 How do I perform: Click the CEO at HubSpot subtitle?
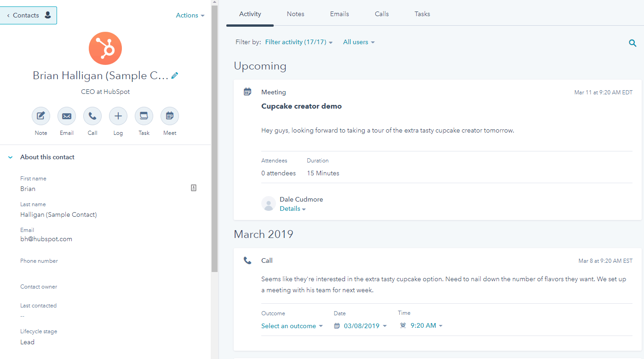point(105,92)
